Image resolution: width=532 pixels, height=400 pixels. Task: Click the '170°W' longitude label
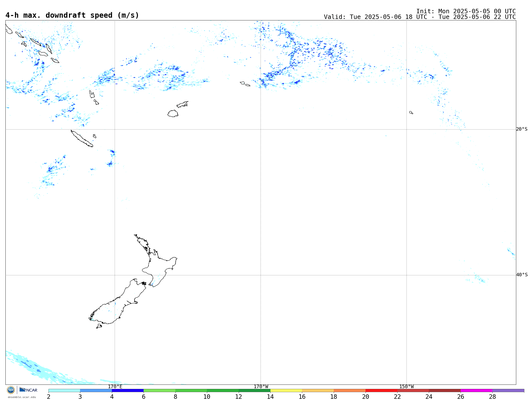click(261, 387)
